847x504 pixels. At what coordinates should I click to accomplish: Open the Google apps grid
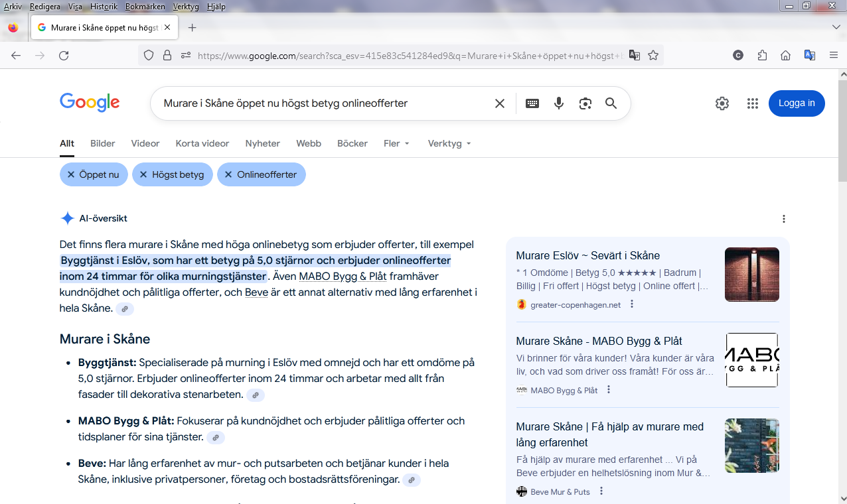(752, 103)
